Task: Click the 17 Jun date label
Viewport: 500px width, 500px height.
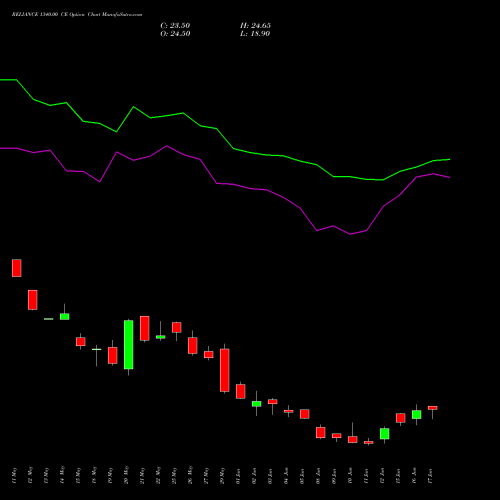Action: [x=430, y=476]
